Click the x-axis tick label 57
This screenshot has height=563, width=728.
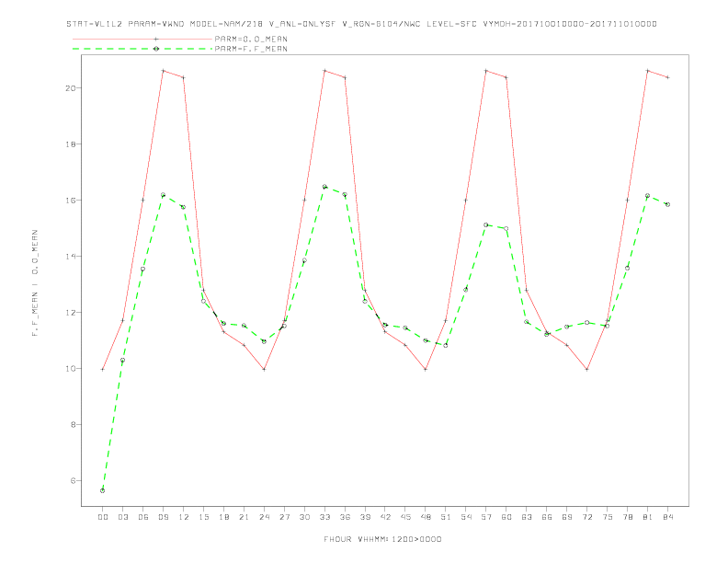pos(486,517)
